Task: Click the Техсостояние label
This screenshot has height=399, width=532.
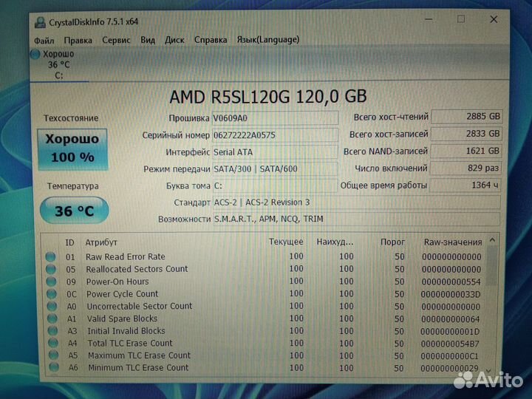Action: click(x=71, y=118)
